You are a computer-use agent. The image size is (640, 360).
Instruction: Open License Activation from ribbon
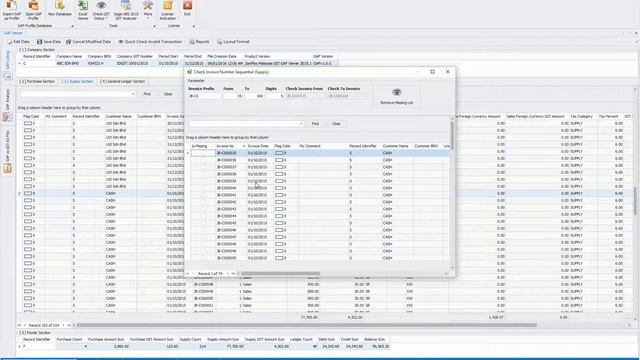pos(167,10)
